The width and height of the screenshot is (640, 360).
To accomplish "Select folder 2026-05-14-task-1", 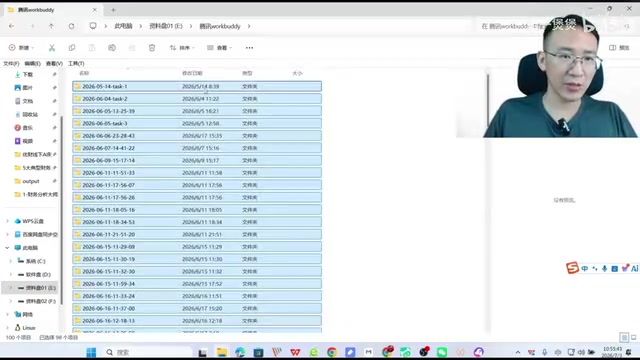I will tap(197, 87).
